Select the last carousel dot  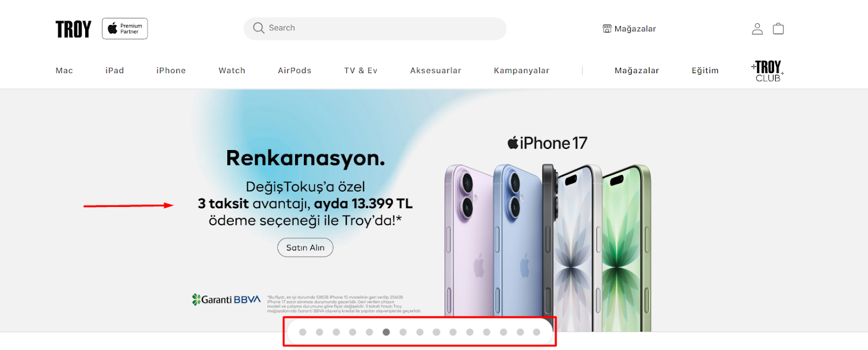(537, 332)
